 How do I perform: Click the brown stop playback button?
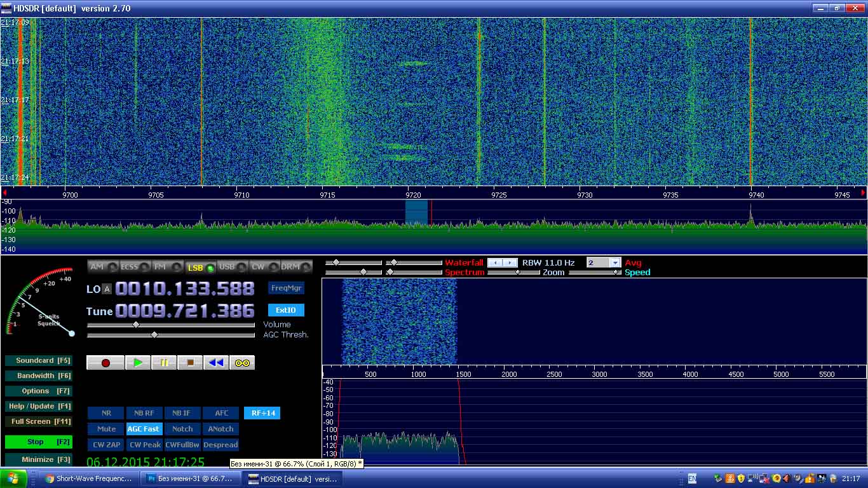(x=190, y=363)
